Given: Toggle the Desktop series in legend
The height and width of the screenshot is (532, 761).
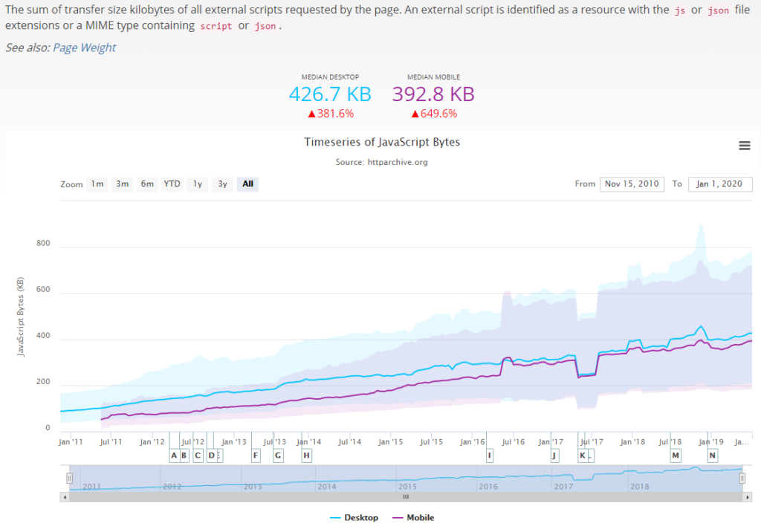Looking at the screenshot, I should coord(354,518).
